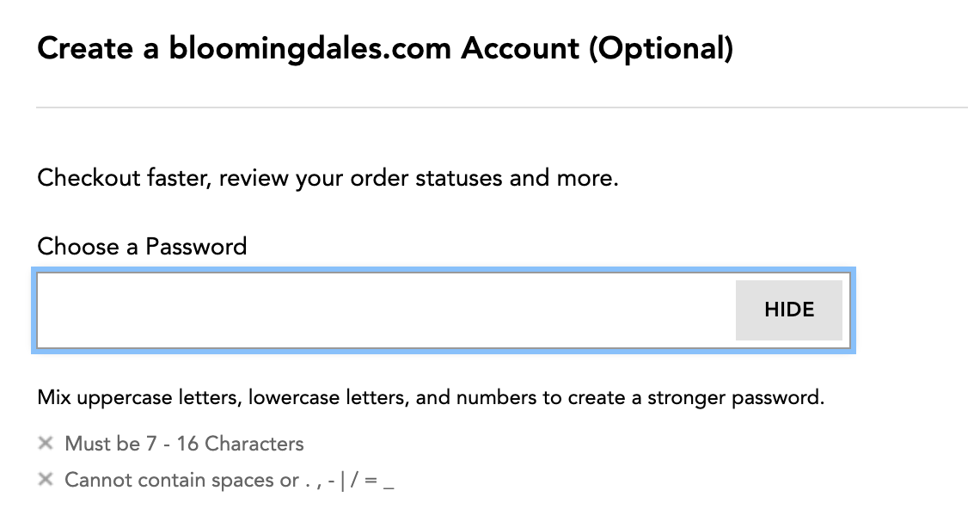The image size is (980, 509).
Task: Click the X icon beside the character length rule
Action: pyautogui.click(x=46, y=444)
